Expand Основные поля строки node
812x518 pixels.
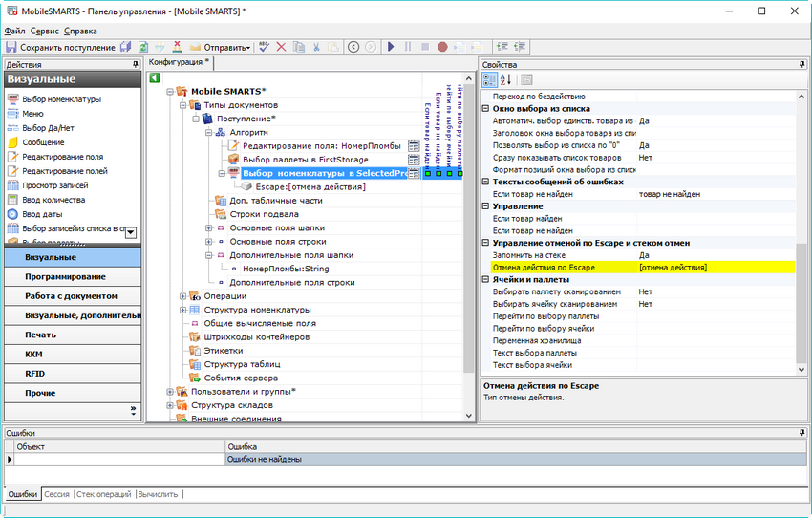[208, 242]
